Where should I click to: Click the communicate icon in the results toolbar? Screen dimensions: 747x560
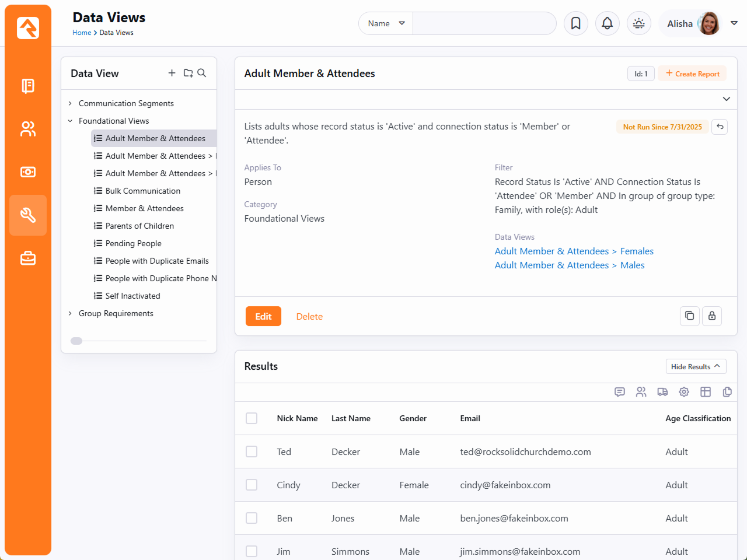(620, 392)
